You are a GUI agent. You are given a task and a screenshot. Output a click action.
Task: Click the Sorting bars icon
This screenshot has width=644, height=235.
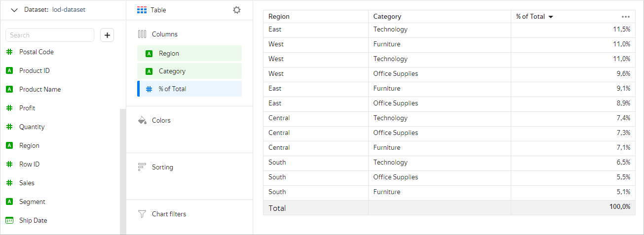142,167
